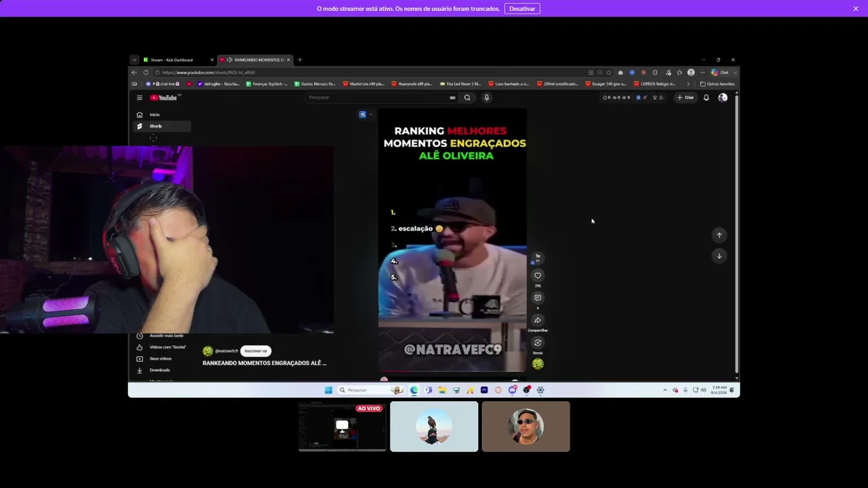Screen dimensions: 868x488
Task: Open the Machinista x99 bookmark
Action: (x=363, y=84)
